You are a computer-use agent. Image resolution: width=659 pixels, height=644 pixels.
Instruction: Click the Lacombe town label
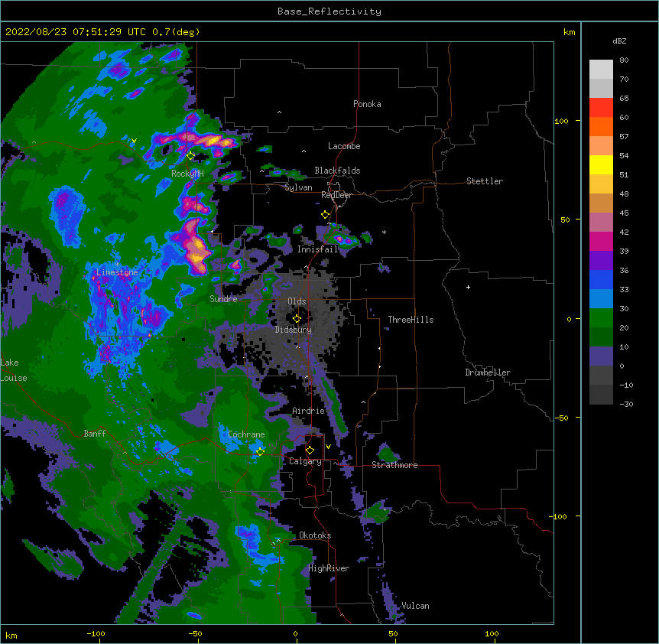point(344,146)
